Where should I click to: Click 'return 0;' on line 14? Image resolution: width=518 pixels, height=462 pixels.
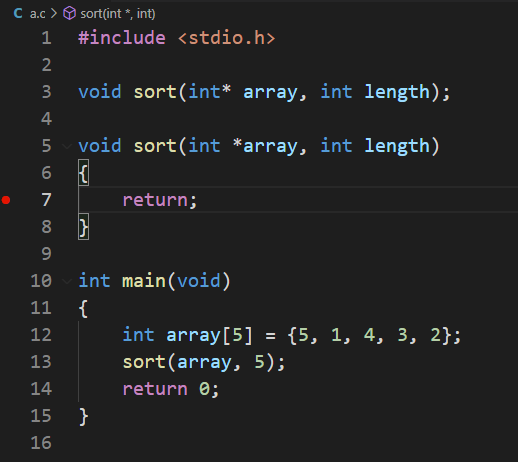171,389
